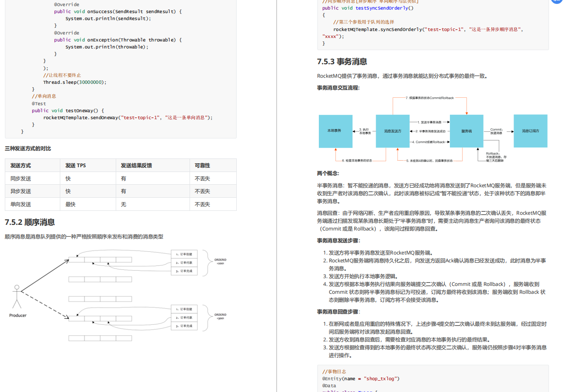Click the bold line '事务消息发送步骤:'
Screen dimensions: 563x392
click(339, 241)
